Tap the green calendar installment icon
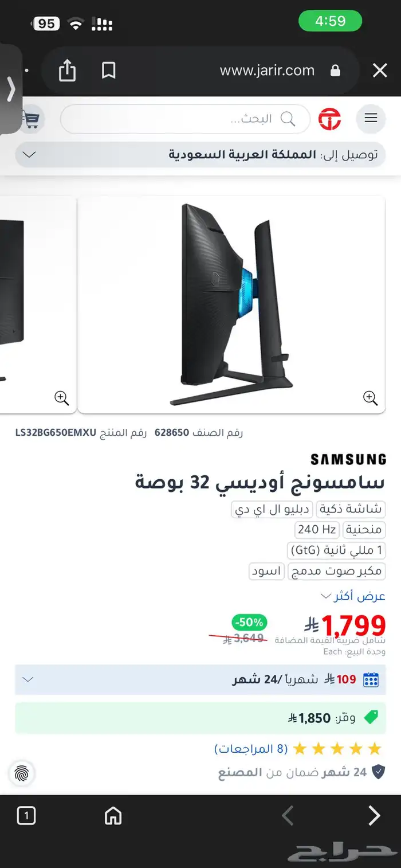Viewport: 401px width, 868px height. click(x=371, y=679)
